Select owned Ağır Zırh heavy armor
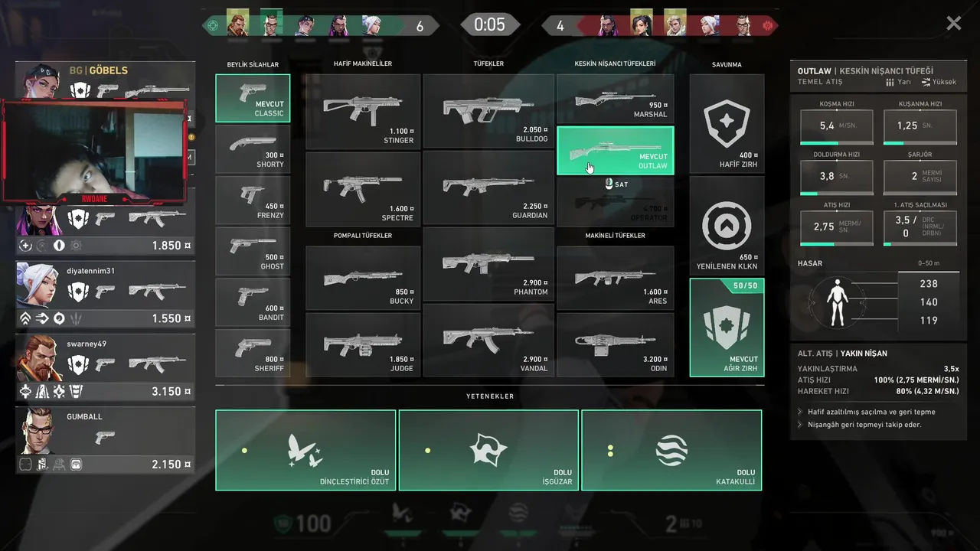The width and height of the screenshot is (980, 551). (727, 328)
